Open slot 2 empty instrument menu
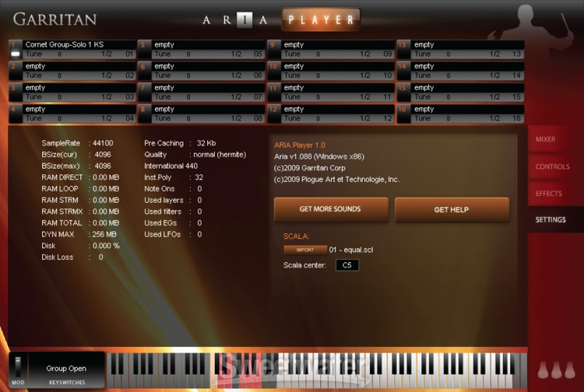 pos(79,66)
